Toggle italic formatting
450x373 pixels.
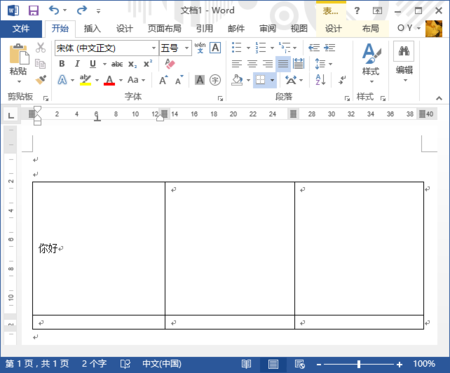coord(77,64)
